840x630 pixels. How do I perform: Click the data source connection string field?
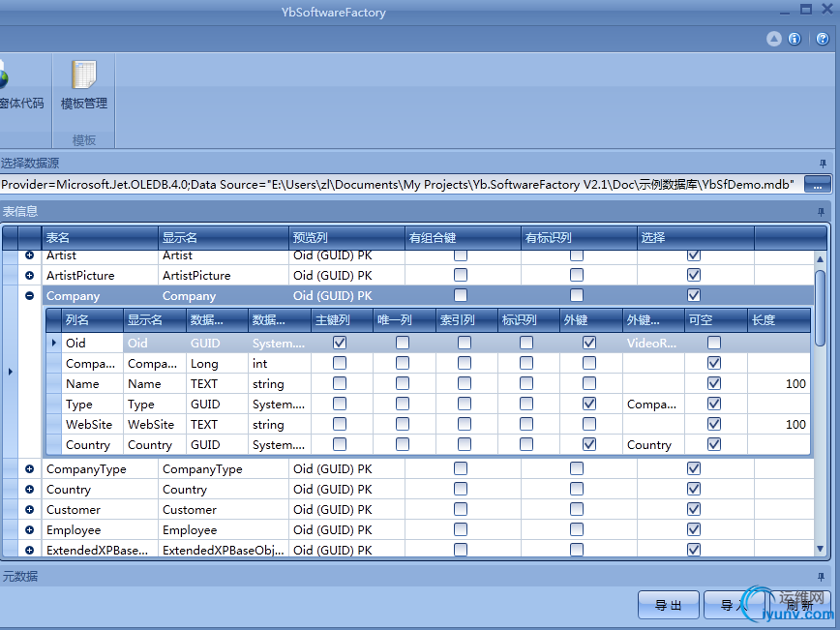coord(399,184)
